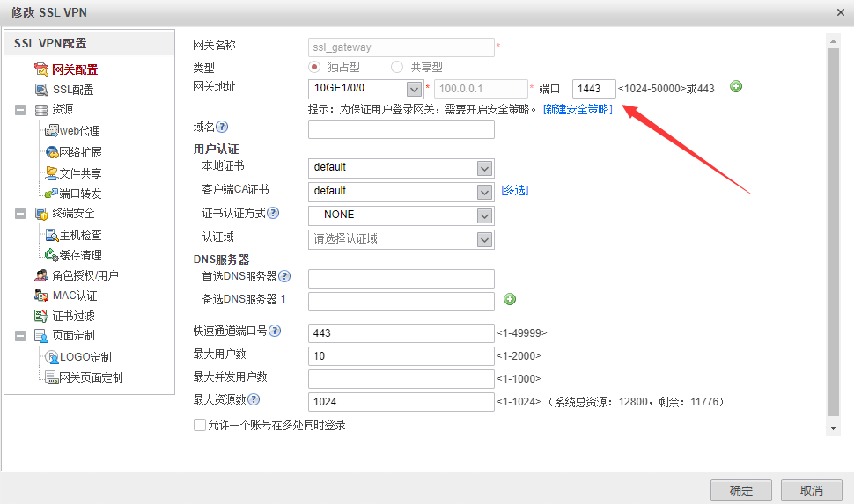This screenshot has width=854, height=504.
Task: Click help icon next to 快速通道端口号
Action: [275, 331]
